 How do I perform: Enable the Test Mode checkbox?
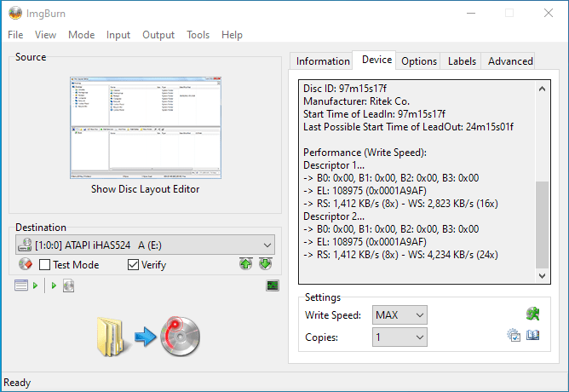coord(44,264)
